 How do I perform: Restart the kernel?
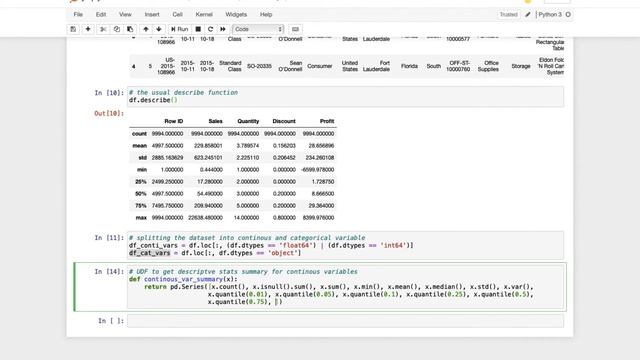point(211,29)
